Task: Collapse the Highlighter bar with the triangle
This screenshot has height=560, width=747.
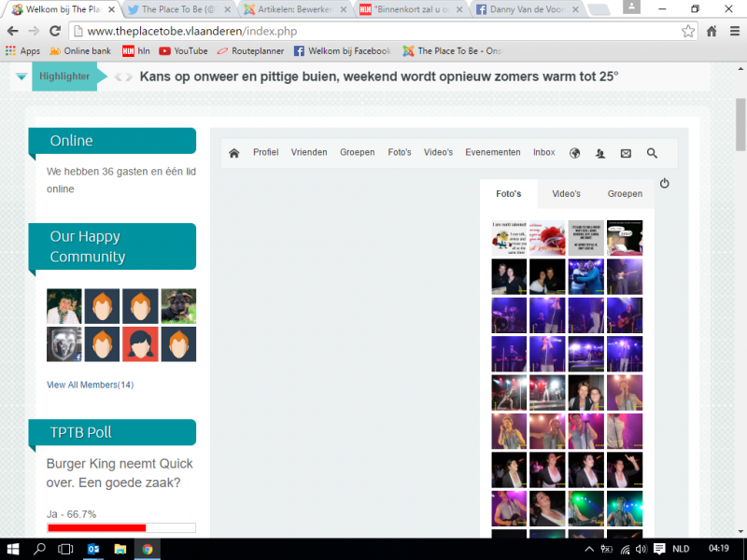Action: pyautogui.click(x=21, y=77)
